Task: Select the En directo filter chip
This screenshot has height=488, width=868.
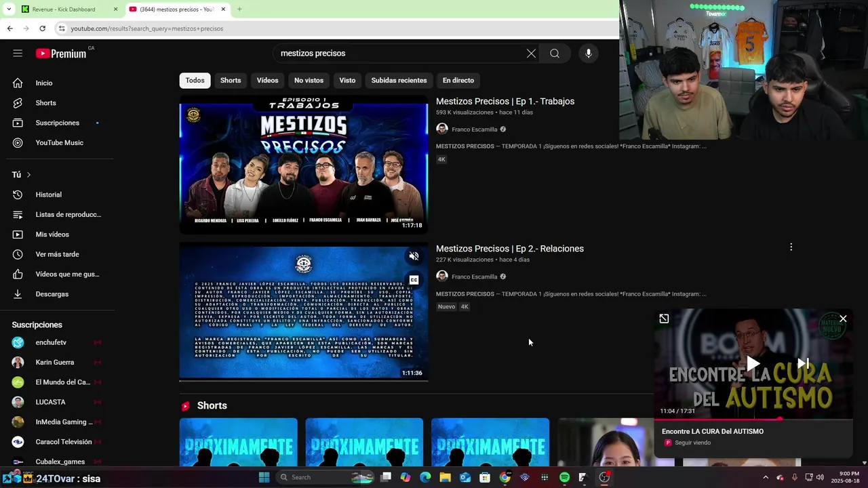Action: (x=458, y=80)
